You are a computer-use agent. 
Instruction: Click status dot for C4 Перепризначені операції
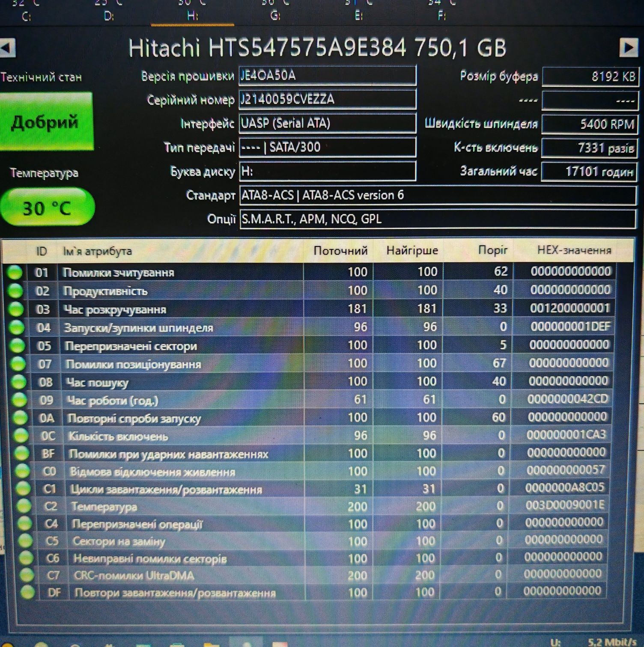(25, 524)
